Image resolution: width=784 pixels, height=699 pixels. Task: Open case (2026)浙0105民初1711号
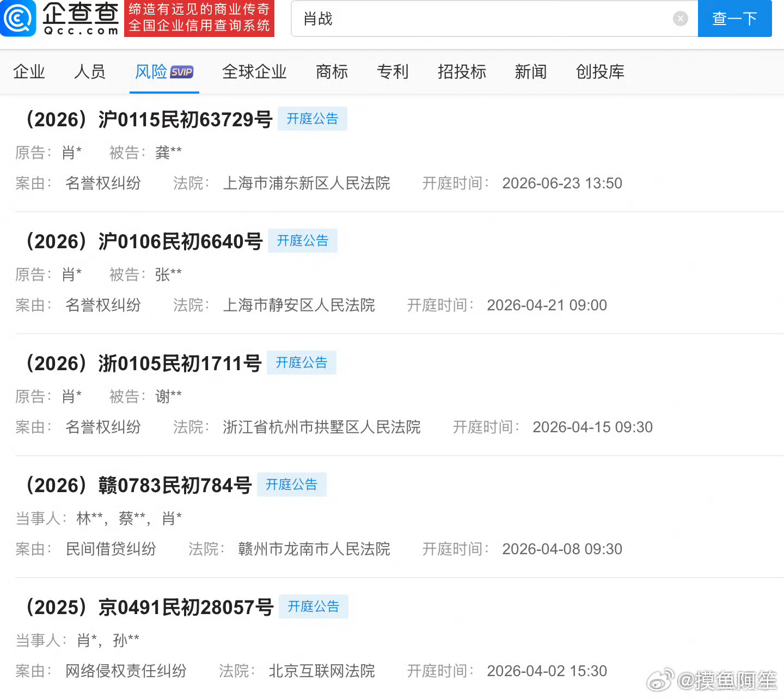pyautogui.click(x=143, y=363)
